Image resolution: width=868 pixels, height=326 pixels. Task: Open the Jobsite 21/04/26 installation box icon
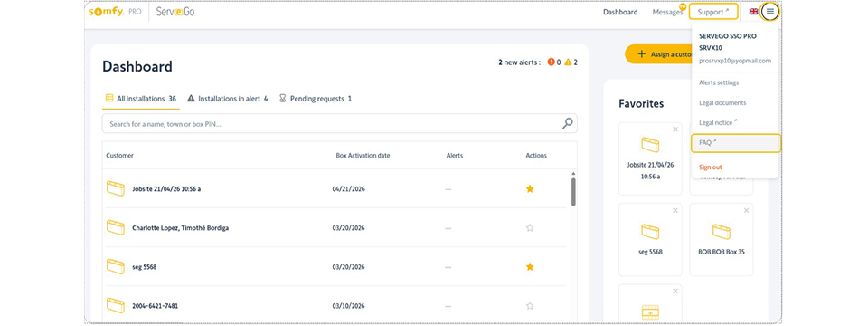pyautogui.click(x=116, y=188)
